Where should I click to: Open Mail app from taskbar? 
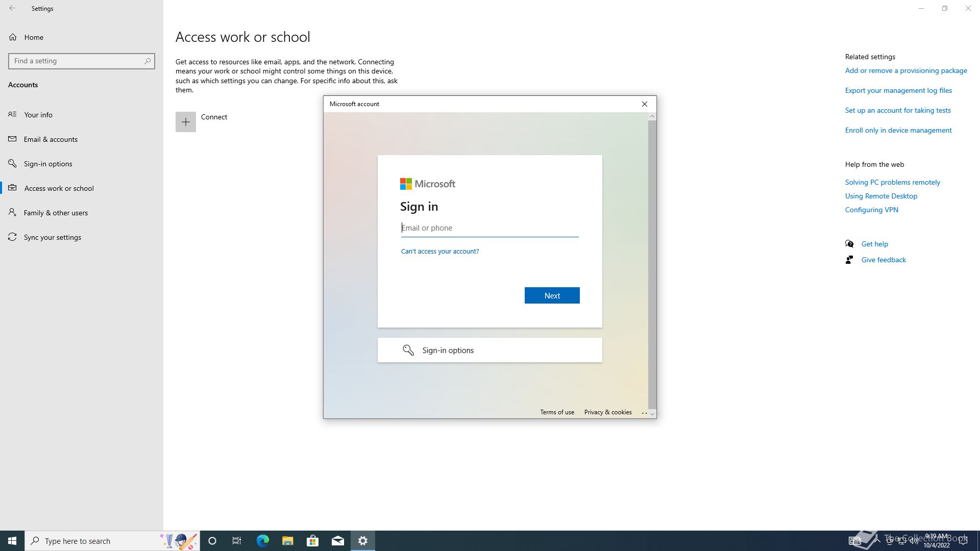(337, 541)
